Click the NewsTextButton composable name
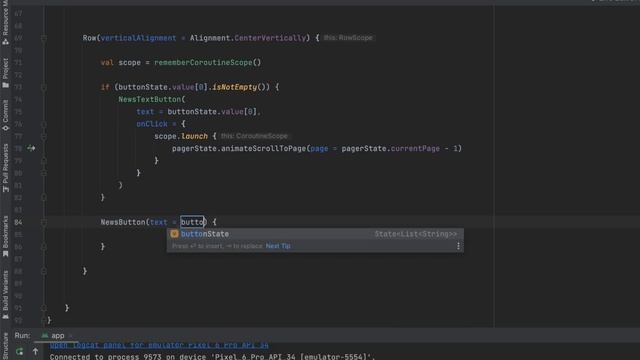Screen dimensions: 640x360 [x=150, y=99]
